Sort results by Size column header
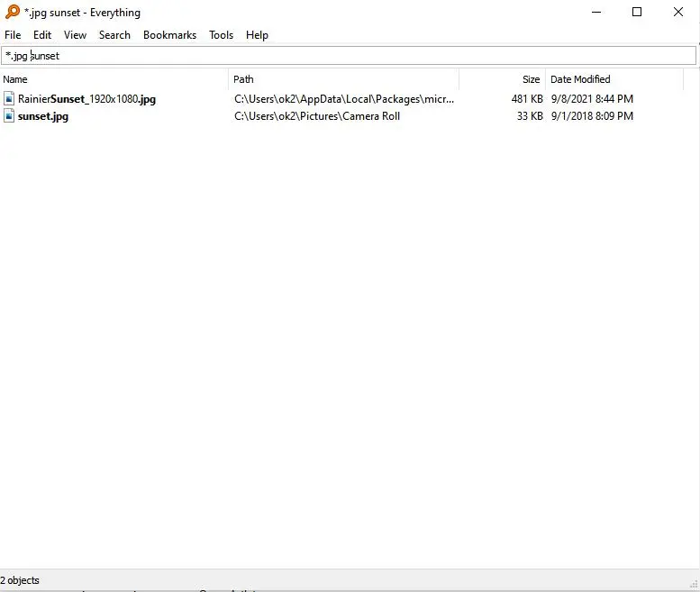The width and height of the screenshot is (700, 592). click(x=502, y=79)
